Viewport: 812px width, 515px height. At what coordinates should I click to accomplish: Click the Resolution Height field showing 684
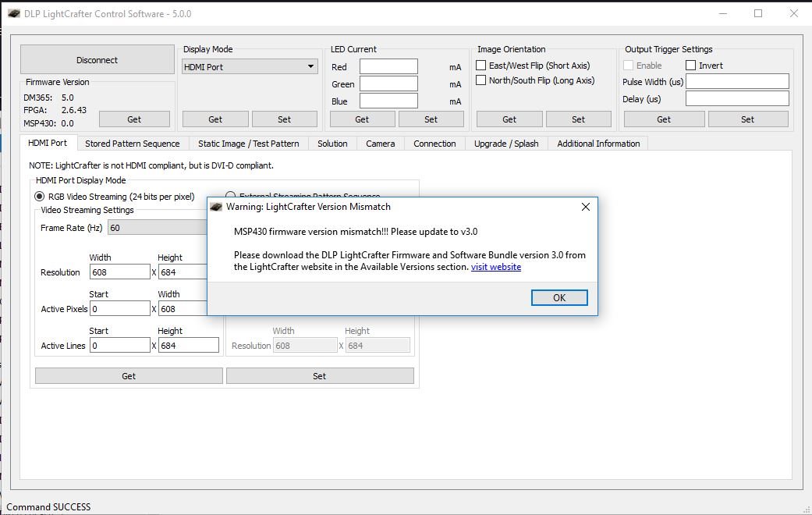pyautogui.click(x=183, y=272)
